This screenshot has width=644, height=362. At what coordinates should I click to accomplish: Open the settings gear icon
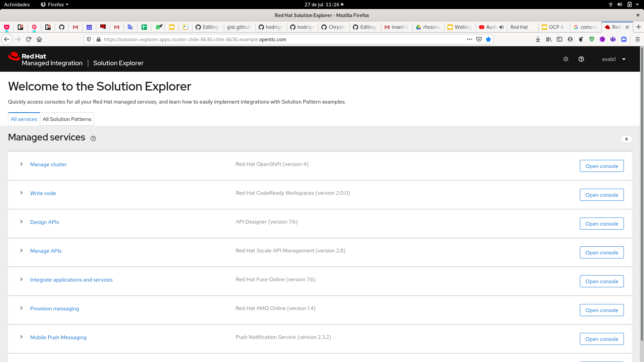566,59
